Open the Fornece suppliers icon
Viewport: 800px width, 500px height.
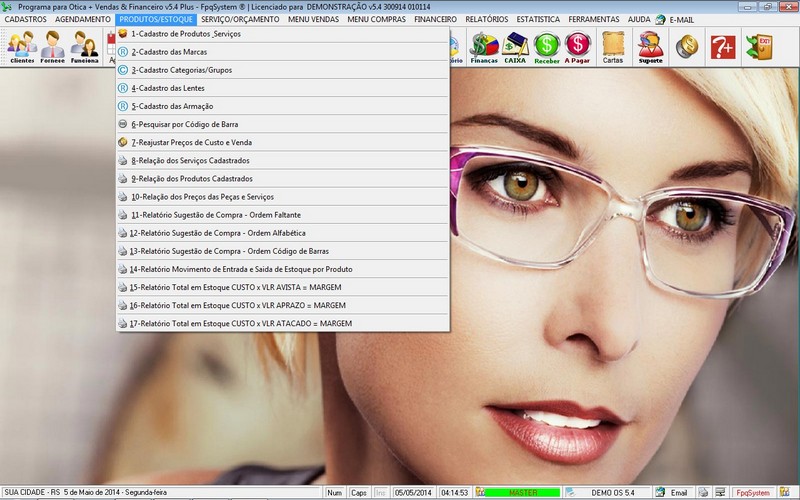coord(53,47)
